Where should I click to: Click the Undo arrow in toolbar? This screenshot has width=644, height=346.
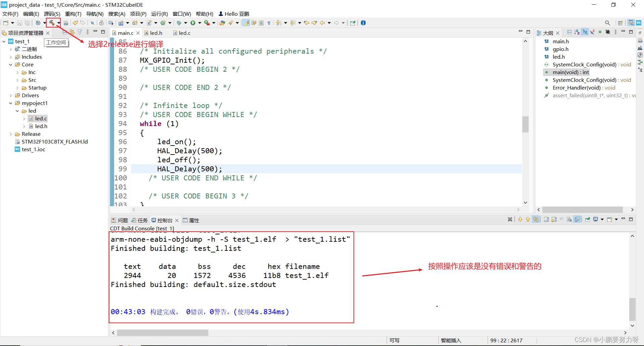click(75, 23)
